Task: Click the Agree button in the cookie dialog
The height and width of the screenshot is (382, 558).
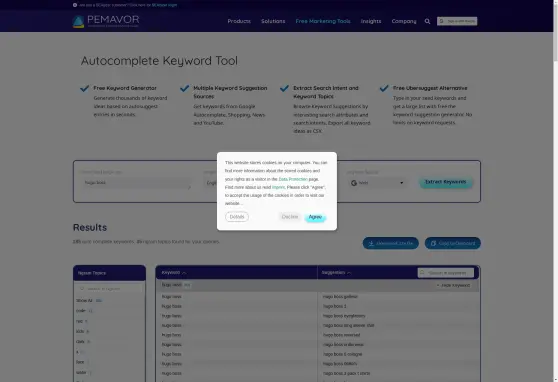Action: (x=315, y=217)
